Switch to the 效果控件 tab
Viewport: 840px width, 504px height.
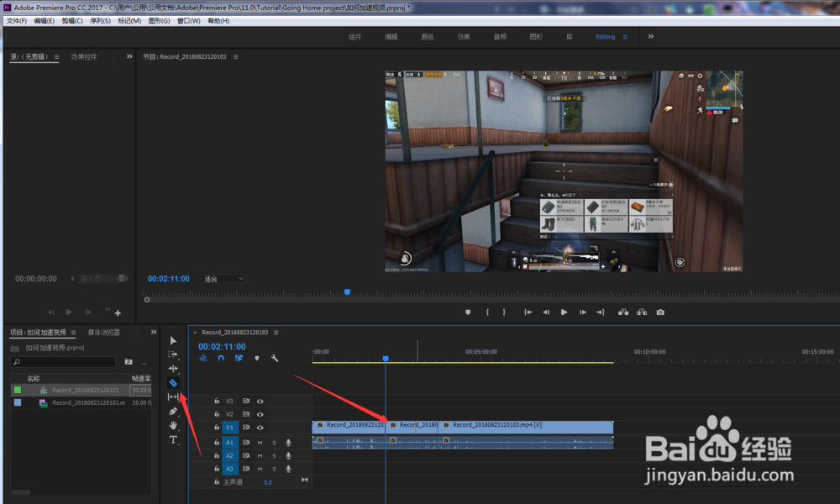(x=84, y=57)
